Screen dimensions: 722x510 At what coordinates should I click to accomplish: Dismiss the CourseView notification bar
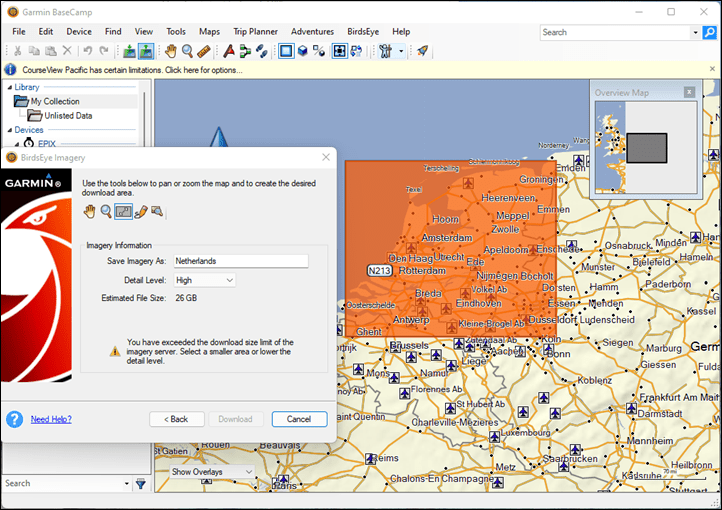tap(712, 69)
